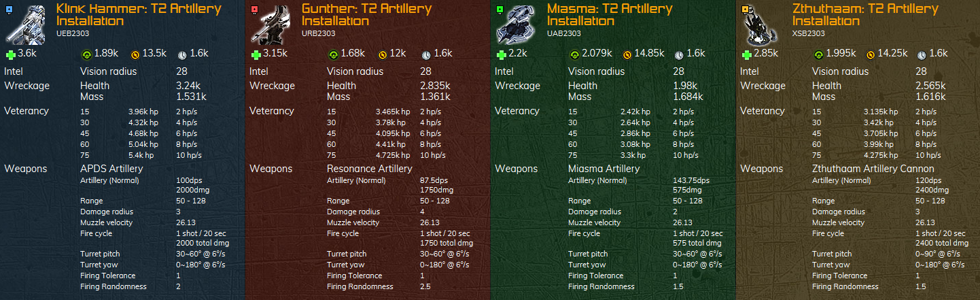Viewport: 980px width, 300px height.
Task: Click the Miasma unit portrait icon
Action: point(517,24)
